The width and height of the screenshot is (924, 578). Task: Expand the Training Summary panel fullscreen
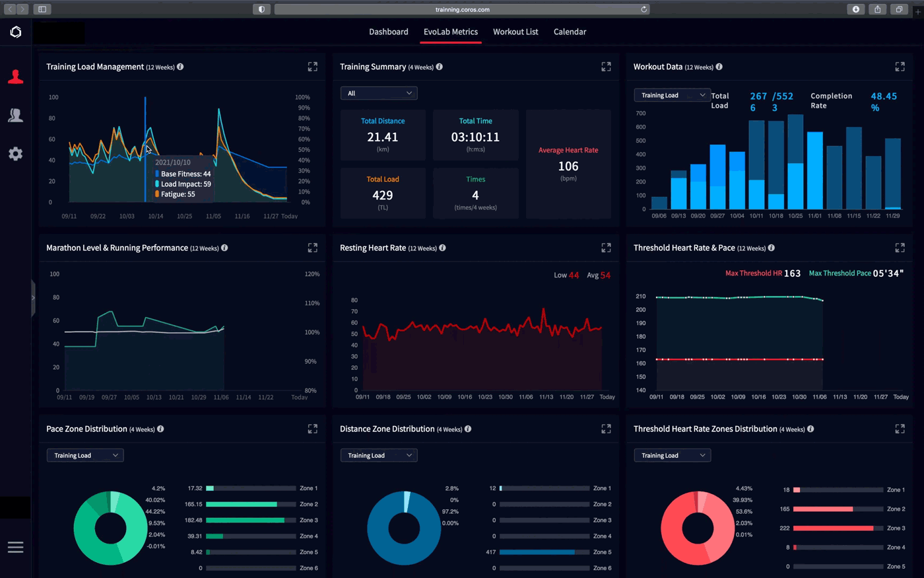(x=606, y=67)
